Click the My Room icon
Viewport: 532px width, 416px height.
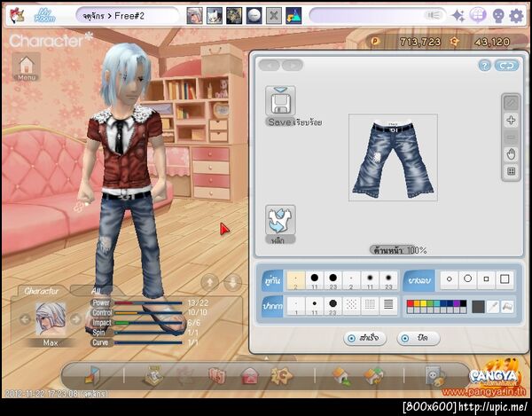click(x=44, y=16)
